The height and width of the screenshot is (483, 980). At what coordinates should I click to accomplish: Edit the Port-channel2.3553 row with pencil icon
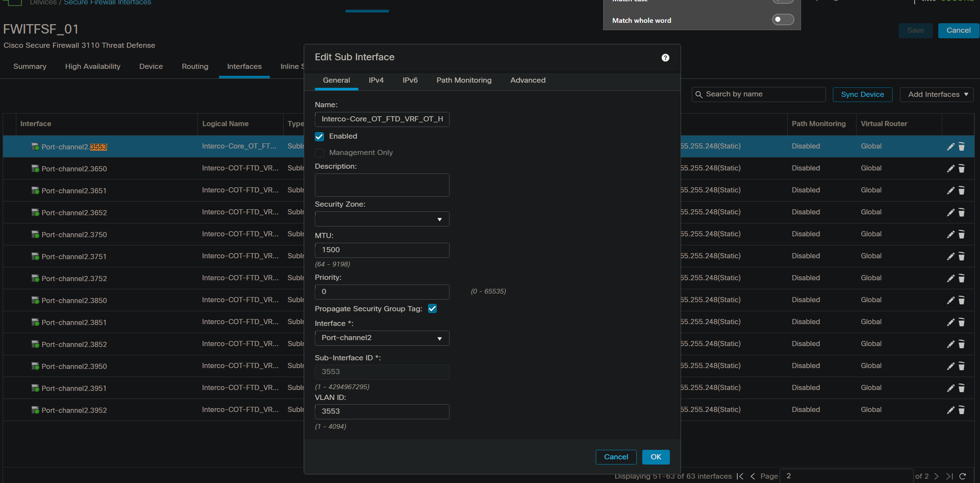(951, 147)
